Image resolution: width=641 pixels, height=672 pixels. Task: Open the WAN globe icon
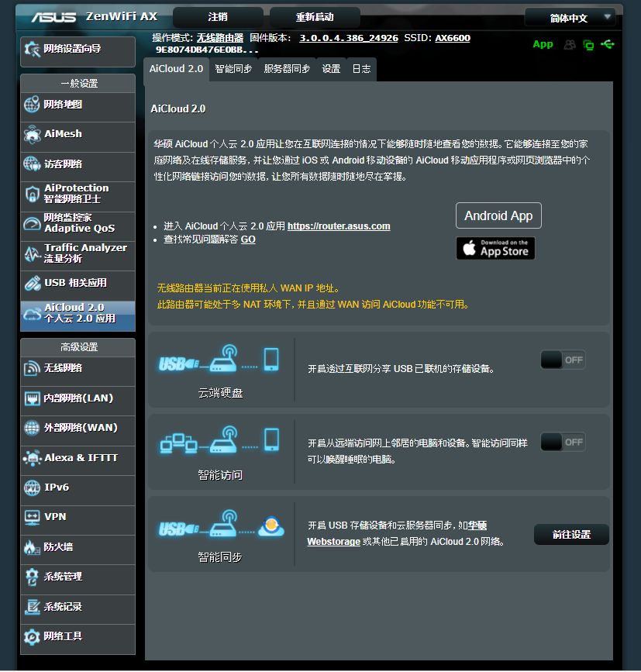click(x=32, y=428)
